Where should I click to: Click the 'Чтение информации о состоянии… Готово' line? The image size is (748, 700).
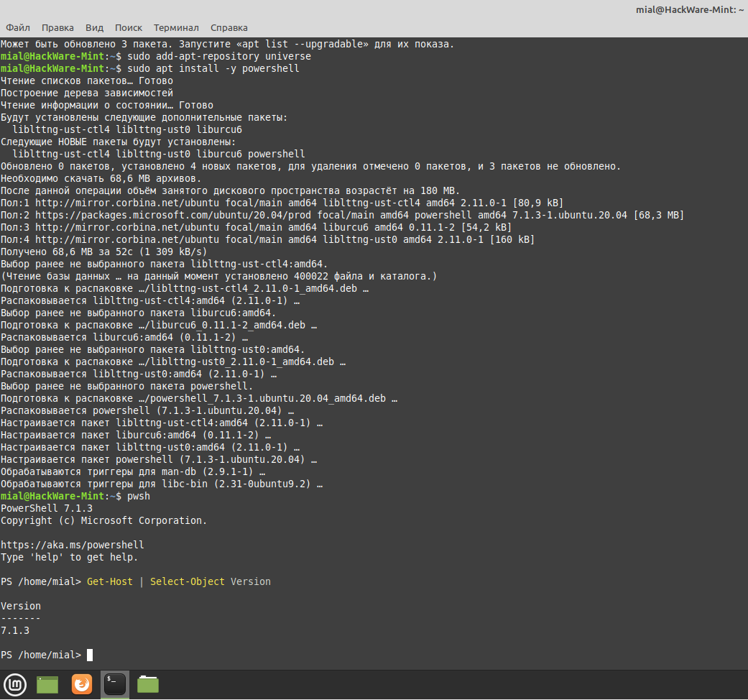click(107, 105)
